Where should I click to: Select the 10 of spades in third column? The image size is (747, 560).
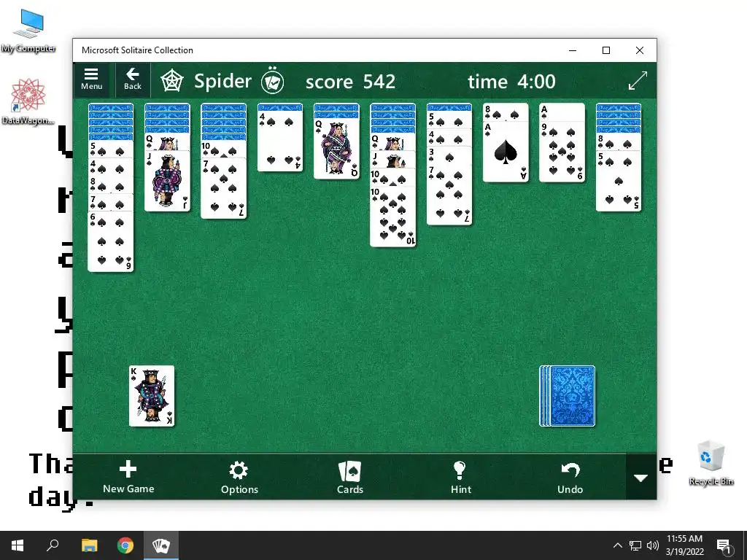[223, 149]
